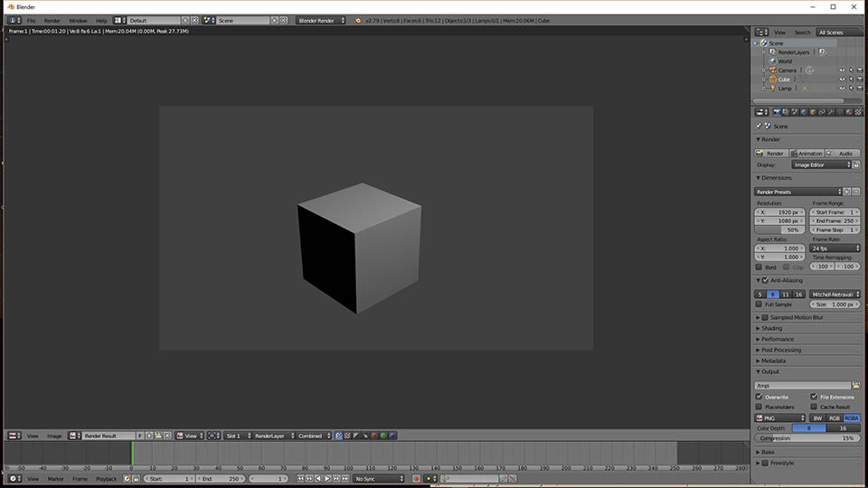868x488 pixels.
Task: Click the green channel display icon
Action: [x=383, y=436]
